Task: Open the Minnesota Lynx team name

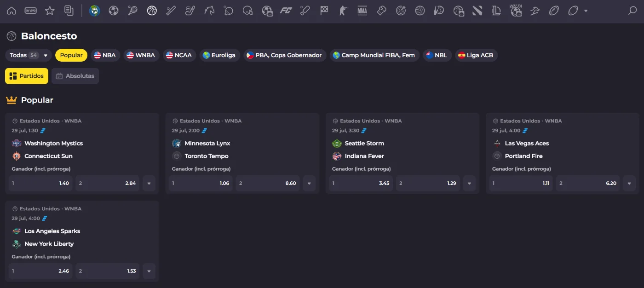Action: [x=207, y=143]
